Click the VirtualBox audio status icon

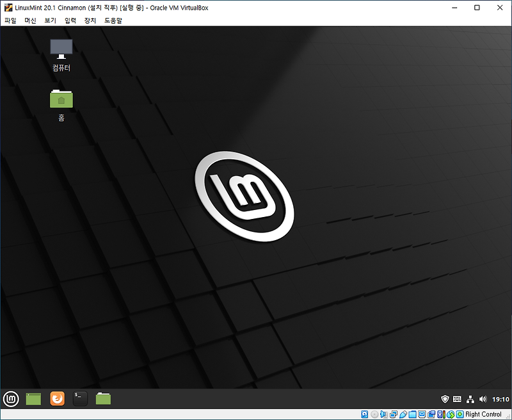point(383,414)
